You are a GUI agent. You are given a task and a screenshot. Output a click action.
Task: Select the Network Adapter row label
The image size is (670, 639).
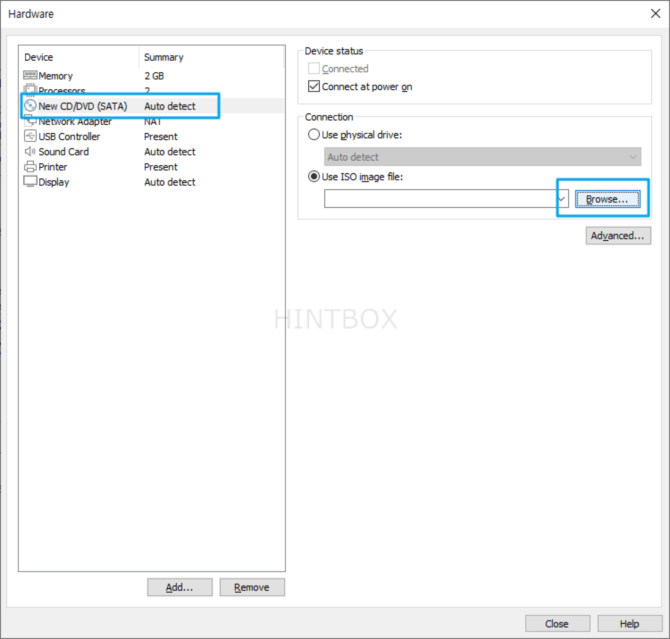point(75,121)
